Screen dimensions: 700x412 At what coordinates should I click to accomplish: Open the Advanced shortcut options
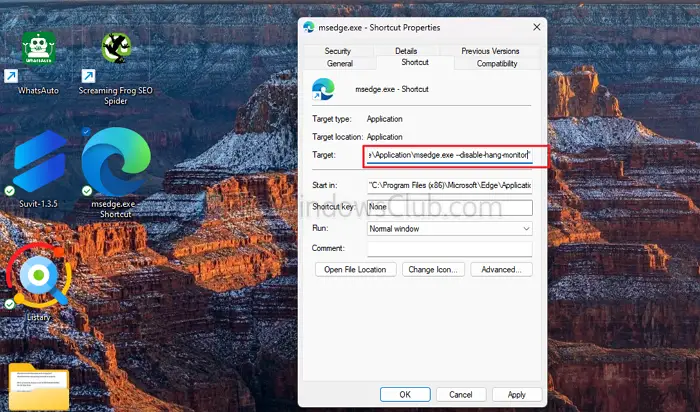(x=501, y=270)
